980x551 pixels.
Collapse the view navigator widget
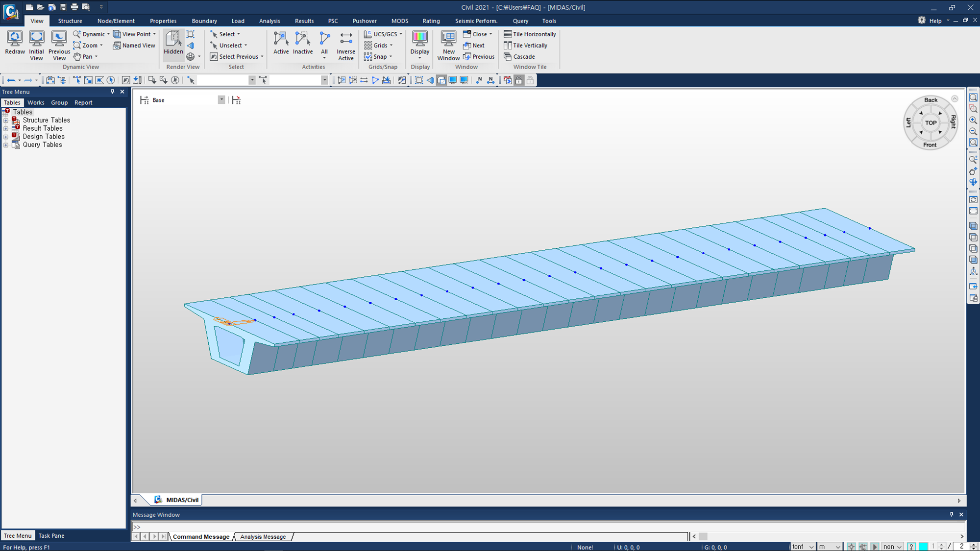955,99
